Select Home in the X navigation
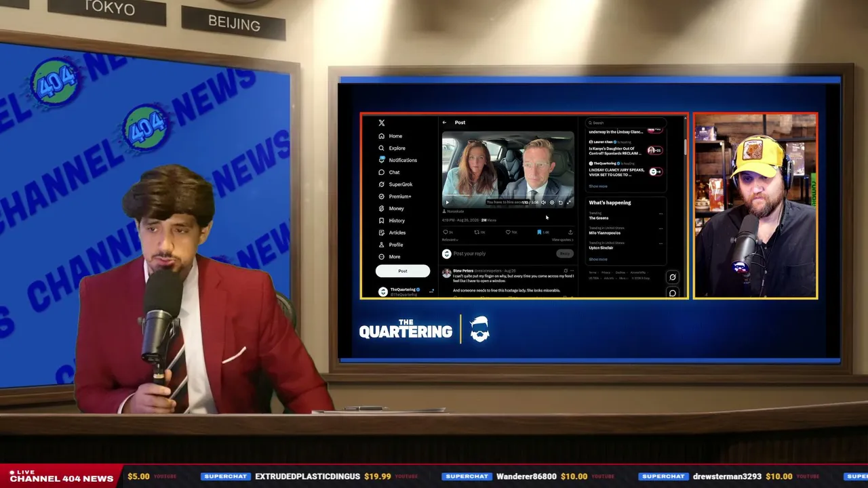The width and height of the screenshot is (868, 488). click(x=395, y=136)
